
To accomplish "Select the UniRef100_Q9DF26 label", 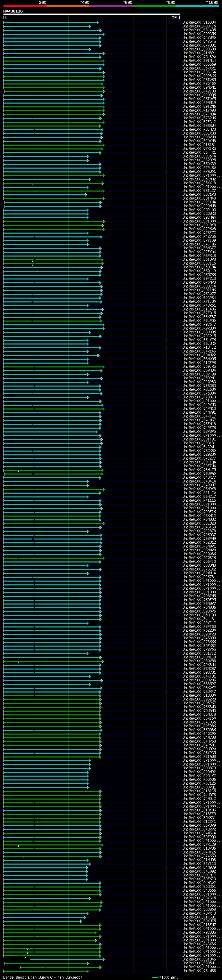I will (x=199, y=512).
